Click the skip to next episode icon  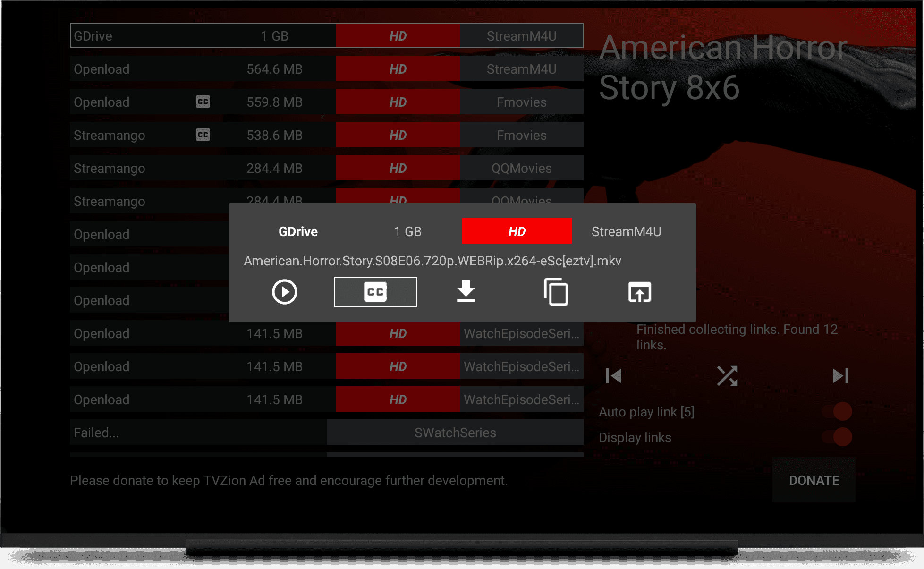pyautogui.click(x=840, y=376)
